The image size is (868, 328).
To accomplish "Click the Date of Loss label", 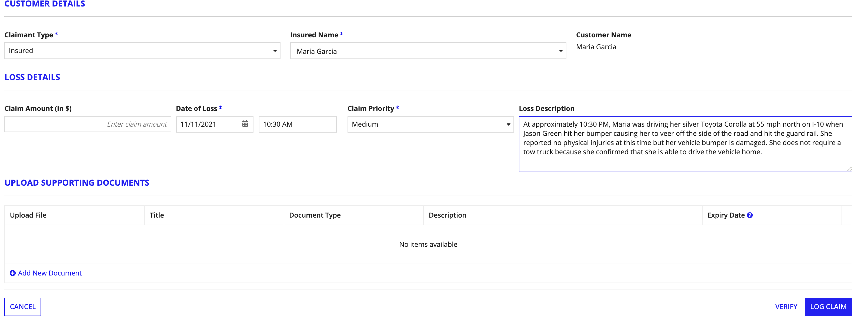I will point(196,108).
